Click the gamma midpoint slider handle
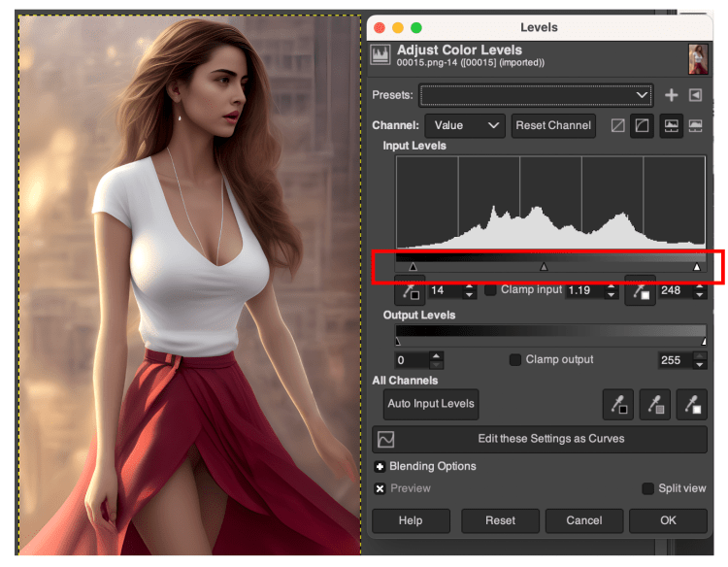728x567 pixels. [544, 267]
